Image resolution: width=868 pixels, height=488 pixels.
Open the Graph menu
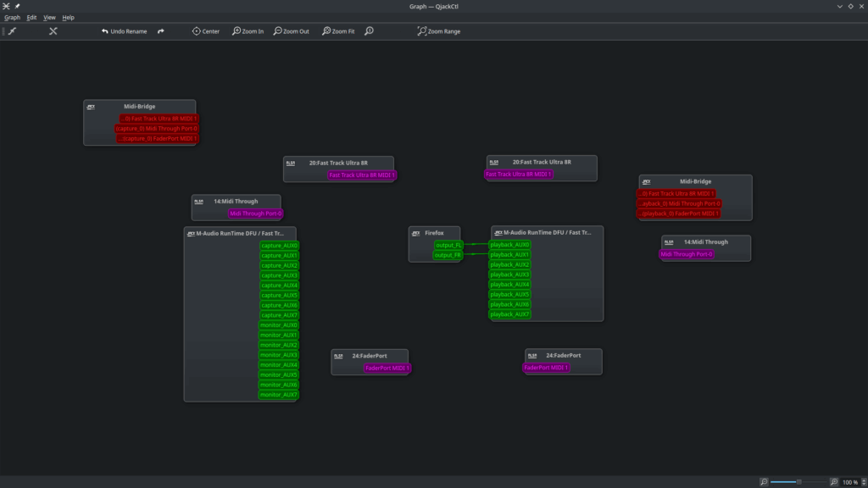coord(12,17)
